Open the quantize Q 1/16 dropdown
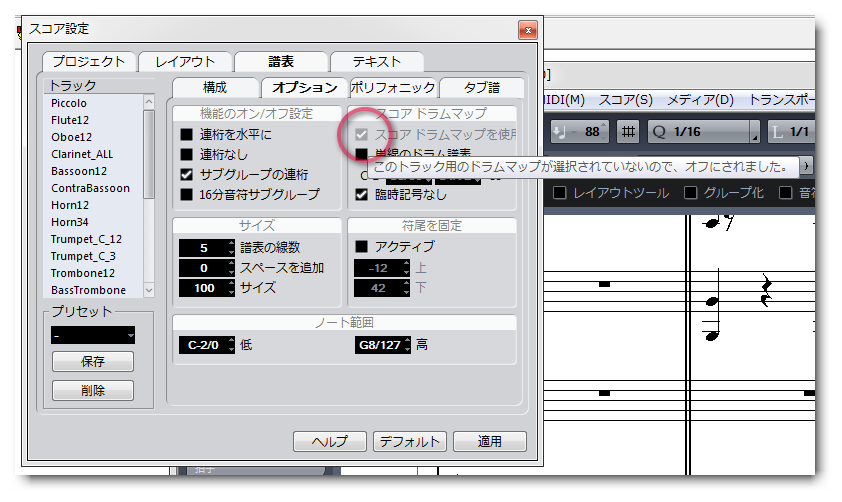Image resolution: width=842 pixels, height=502 pixels. 704,132
